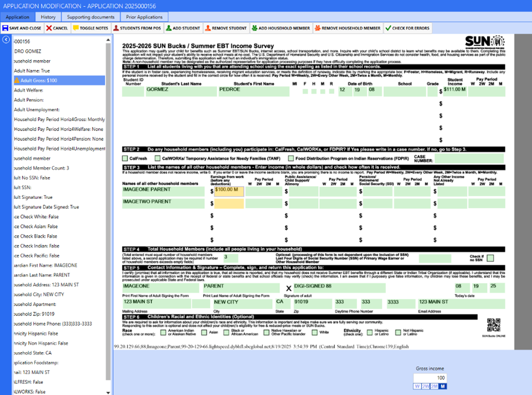This screenshot has height=395, width=532.
Task: Click the Students From POS person icon
Action: [116, 28]
